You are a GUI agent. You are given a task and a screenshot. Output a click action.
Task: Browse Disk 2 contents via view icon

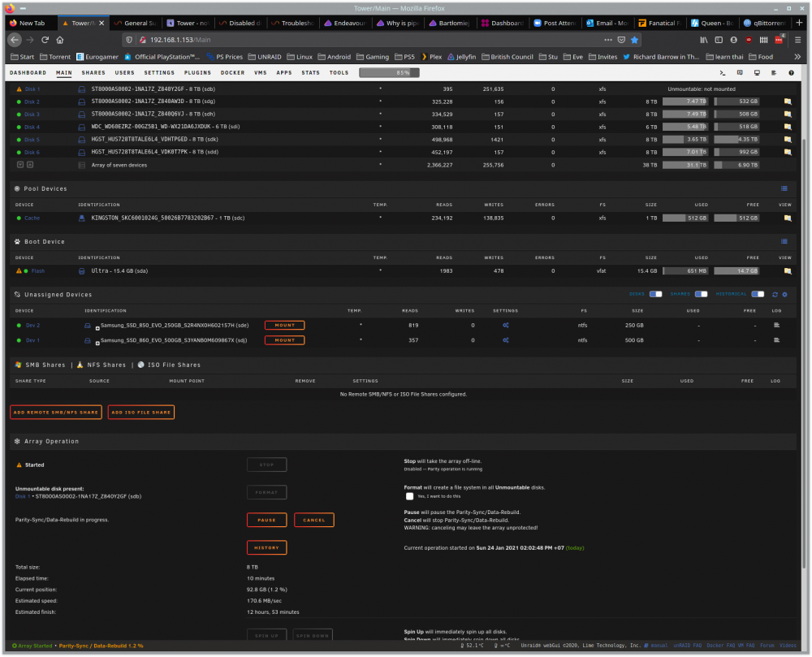[x=788, y=102]
